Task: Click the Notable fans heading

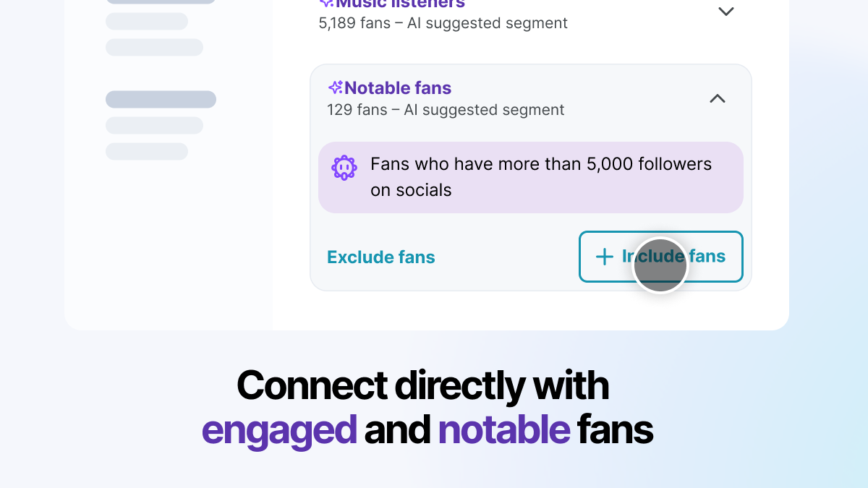Action: tap(398, 88)
